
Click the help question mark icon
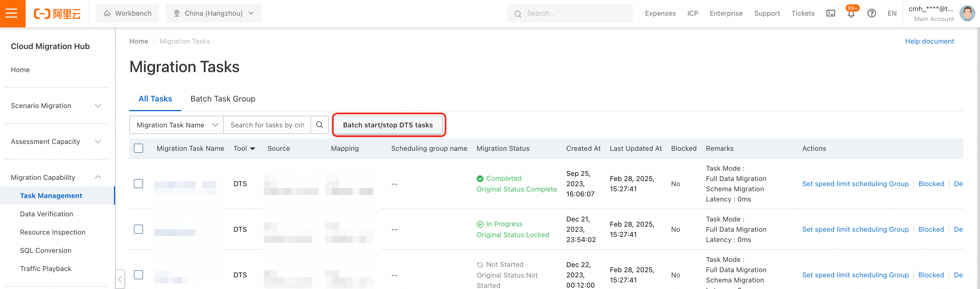(871, 13)
